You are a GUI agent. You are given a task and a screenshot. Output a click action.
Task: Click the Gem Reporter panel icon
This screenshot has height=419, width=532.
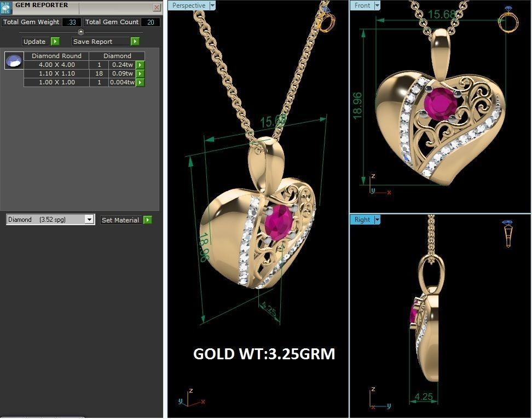pyautogui.click(x=6, y=8)
